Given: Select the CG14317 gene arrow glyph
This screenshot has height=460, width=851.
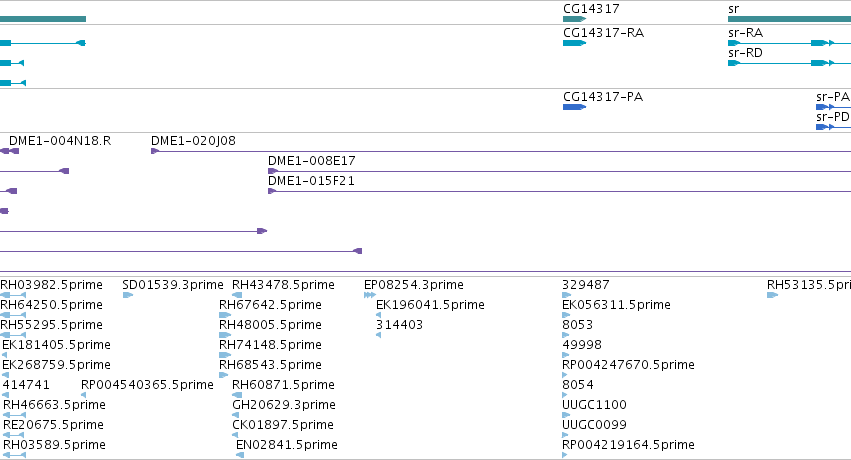Looking at the screenshot, I should pyautogui.click(x=574, y=19).
